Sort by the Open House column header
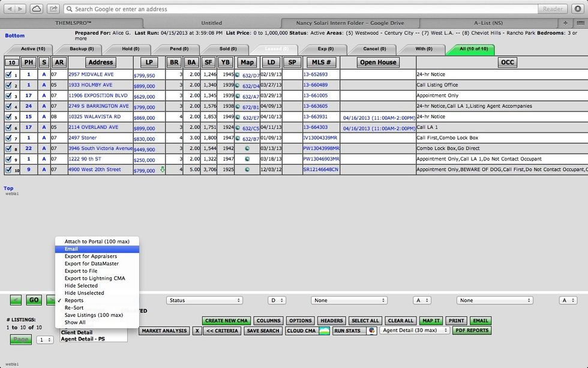This screenshot has width=588, height=368. (378, 62)
